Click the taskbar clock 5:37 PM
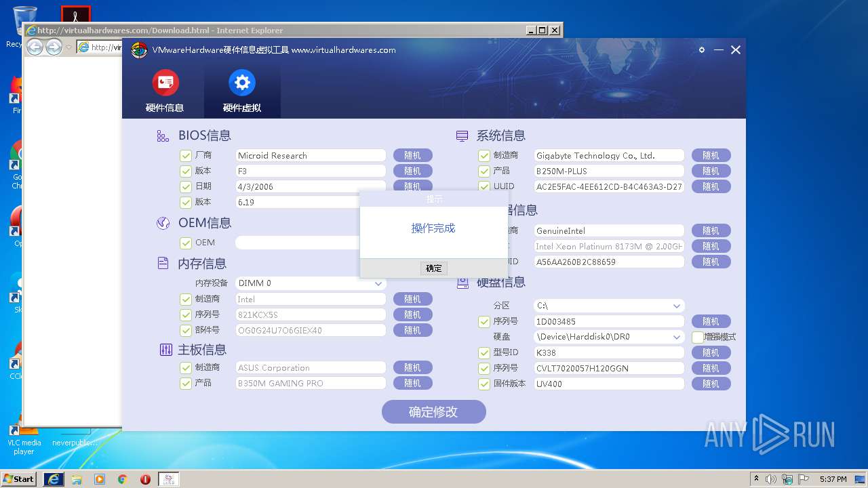This screenshot has width=868, height=488. point(833,479)
